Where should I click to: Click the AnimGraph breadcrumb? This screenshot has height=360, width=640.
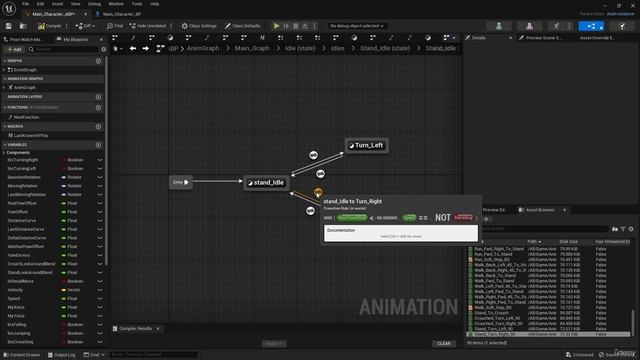click(x=203, y=49)
